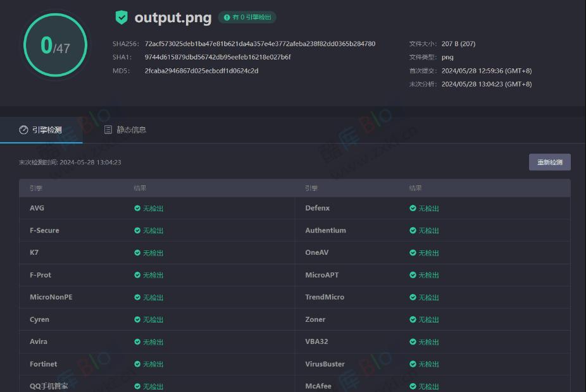Click the green check icon in the TrendMicro row

pos(413,297)
